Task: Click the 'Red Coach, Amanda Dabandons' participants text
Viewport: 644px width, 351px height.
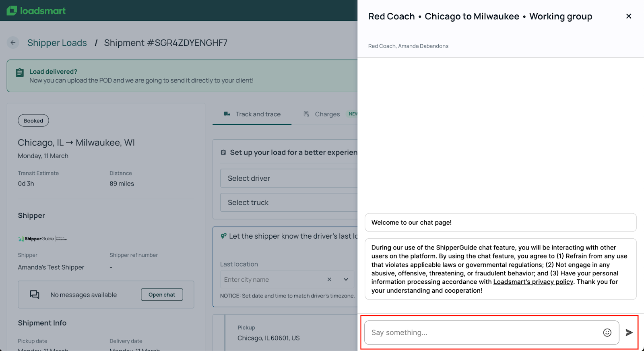Action: point(408,46)
